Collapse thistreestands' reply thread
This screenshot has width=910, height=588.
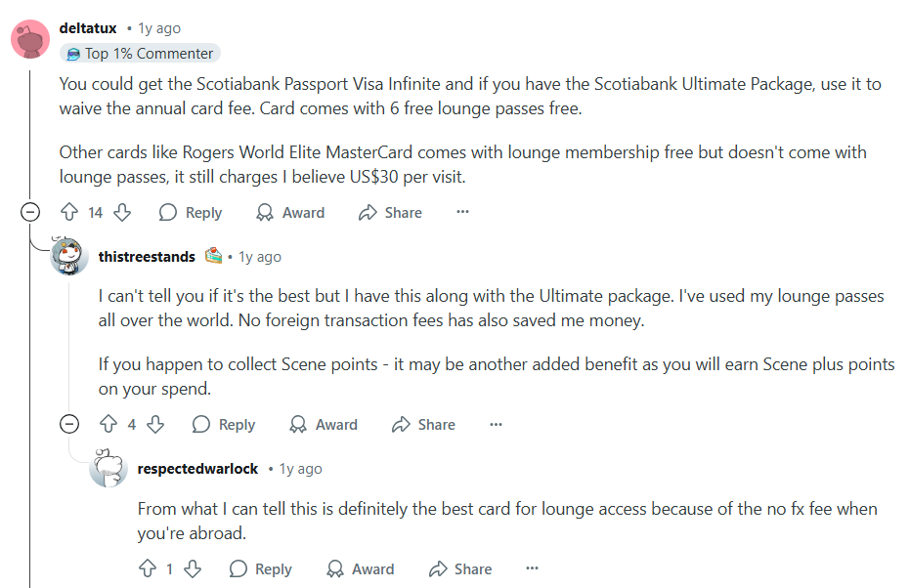tap(69, 424)
